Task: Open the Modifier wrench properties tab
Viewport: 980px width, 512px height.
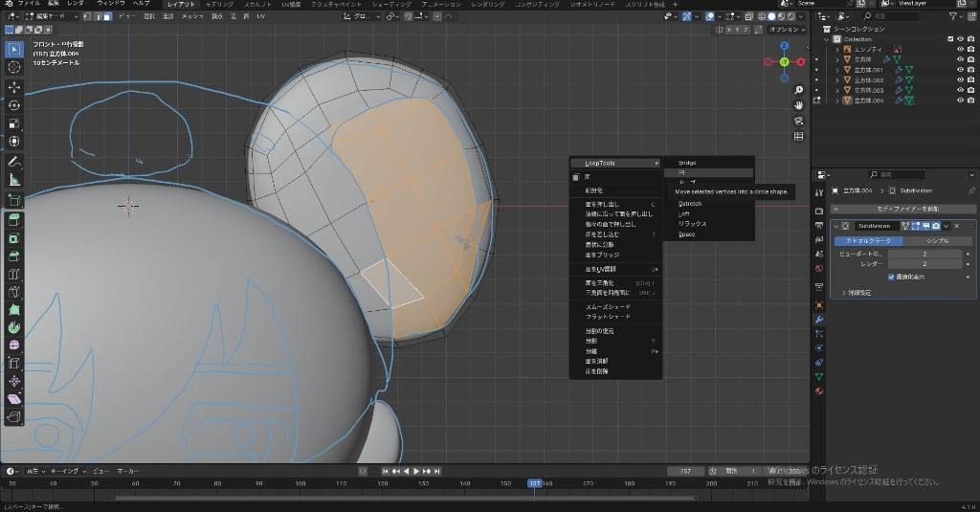Action: (x=819, y=319)
